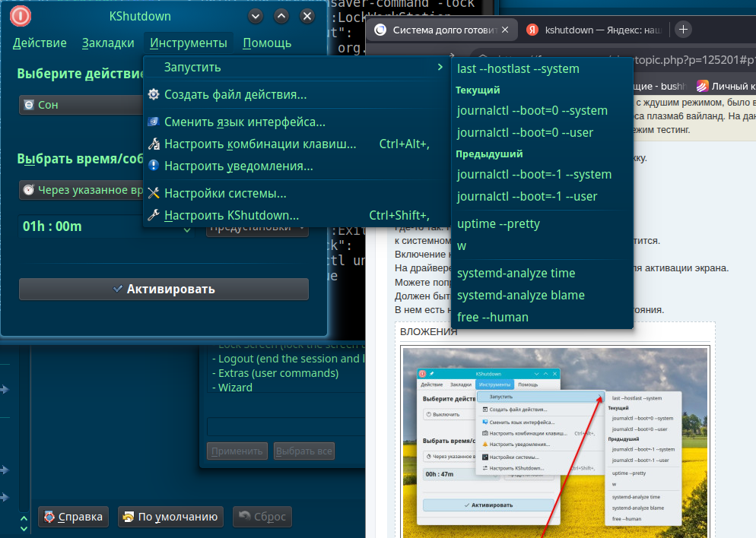The height and width of the screenshot is (538, 756).
Task: Open the Предустановки dropdown
Action: pos(258,231)
